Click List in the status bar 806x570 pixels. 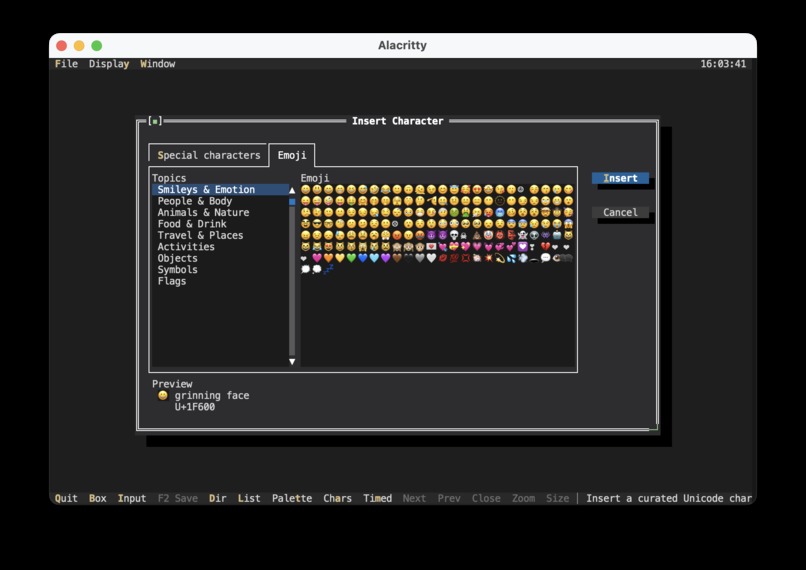249,498
